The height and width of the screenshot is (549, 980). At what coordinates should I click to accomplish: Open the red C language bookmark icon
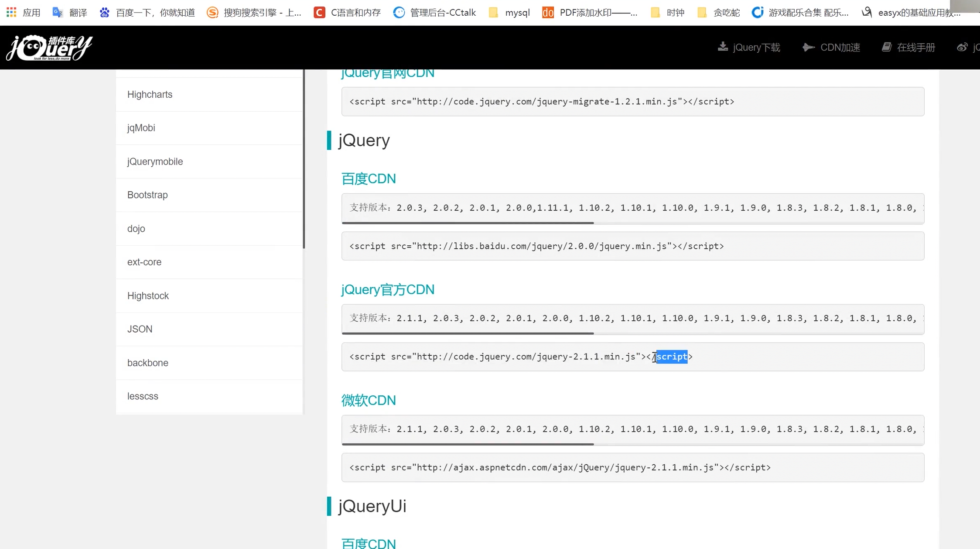tap(319, 12)
